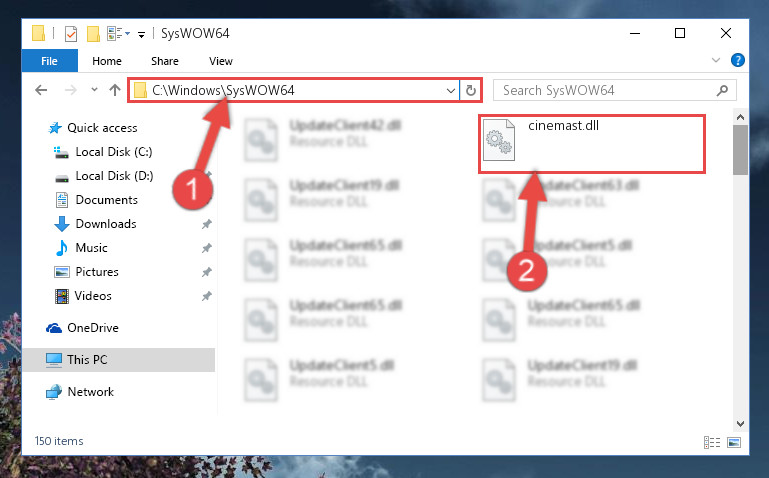The image size is (769, 478).
Task: Open the Help question mark icon
Action: (738, 60)
